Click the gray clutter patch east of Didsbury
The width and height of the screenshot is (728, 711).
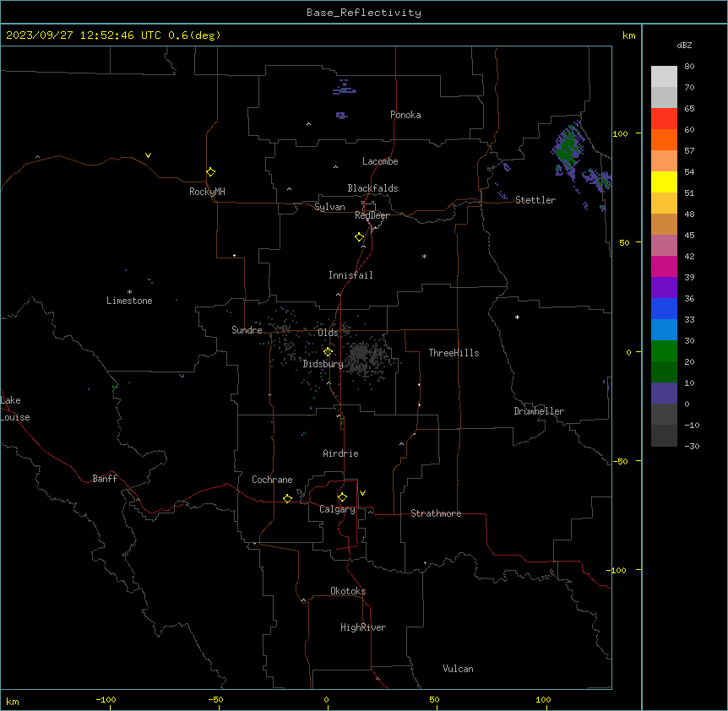pyautogui.click(x=361, y=355)
